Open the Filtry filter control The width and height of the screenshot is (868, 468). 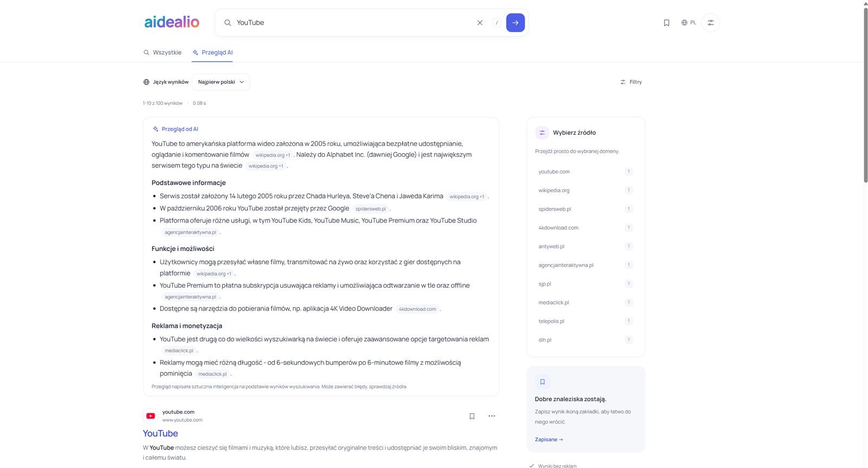click(x=631, y=82)
